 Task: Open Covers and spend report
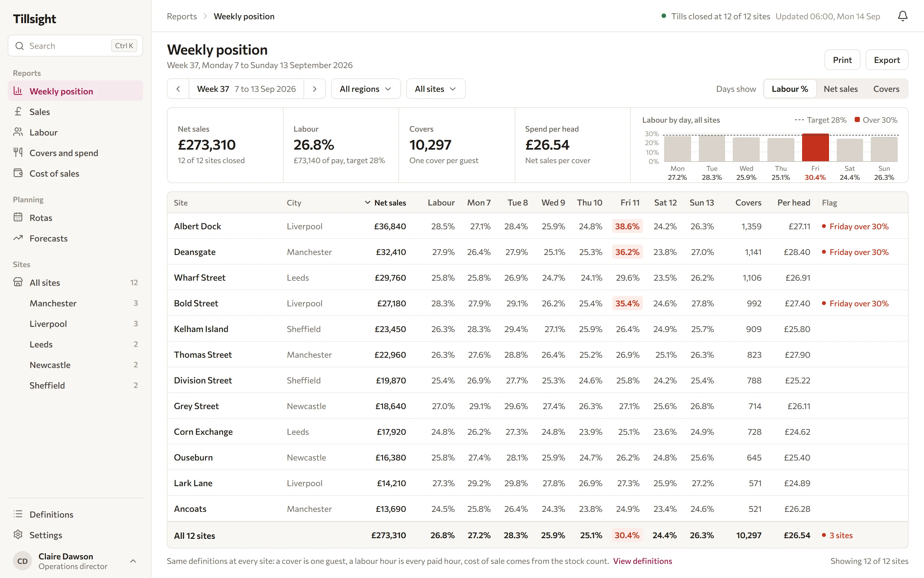(x=75, y=153)
